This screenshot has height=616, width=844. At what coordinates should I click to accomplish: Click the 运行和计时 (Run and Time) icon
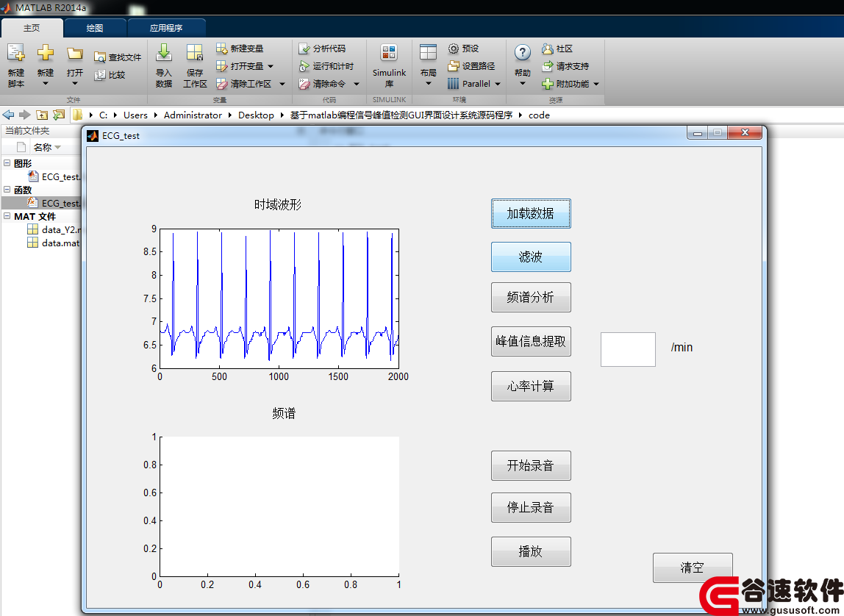tap(304, 66)
